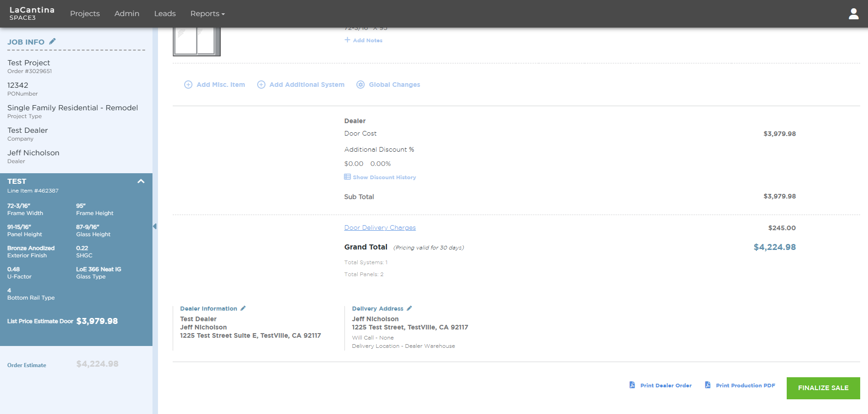Click the Door Cost amount $3,979.98
This screenshot has height=414, width=868.
tap(779, 134)
